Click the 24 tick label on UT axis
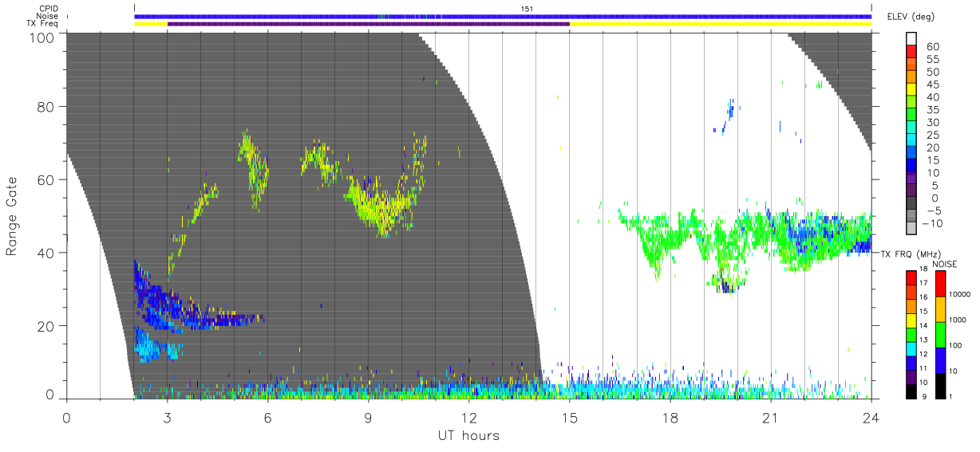 click(871, 417)
